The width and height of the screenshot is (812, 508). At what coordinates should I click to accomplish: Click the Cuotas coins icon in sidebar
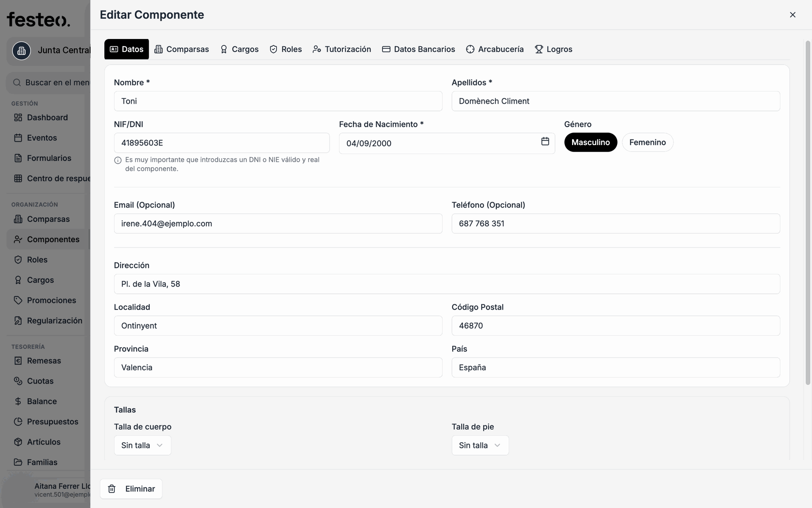[x=18, y=381]
